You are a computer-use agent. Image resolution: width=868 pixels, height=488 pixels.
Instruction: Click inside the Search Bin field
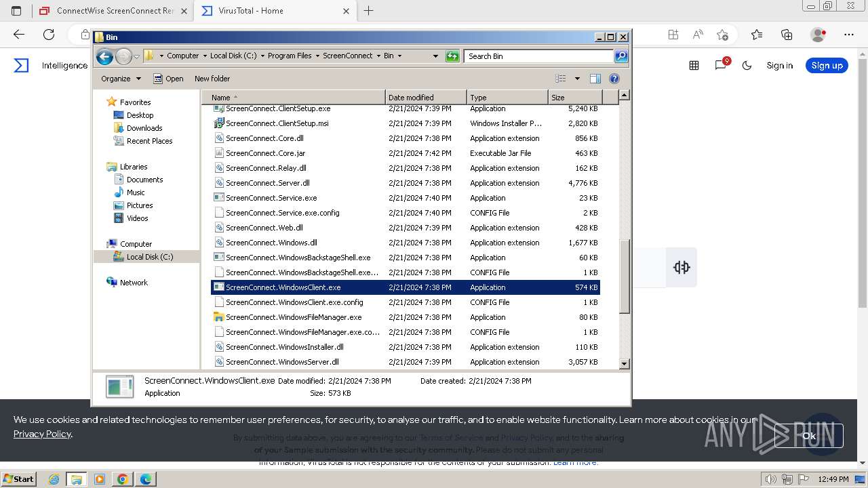[540, 56]
